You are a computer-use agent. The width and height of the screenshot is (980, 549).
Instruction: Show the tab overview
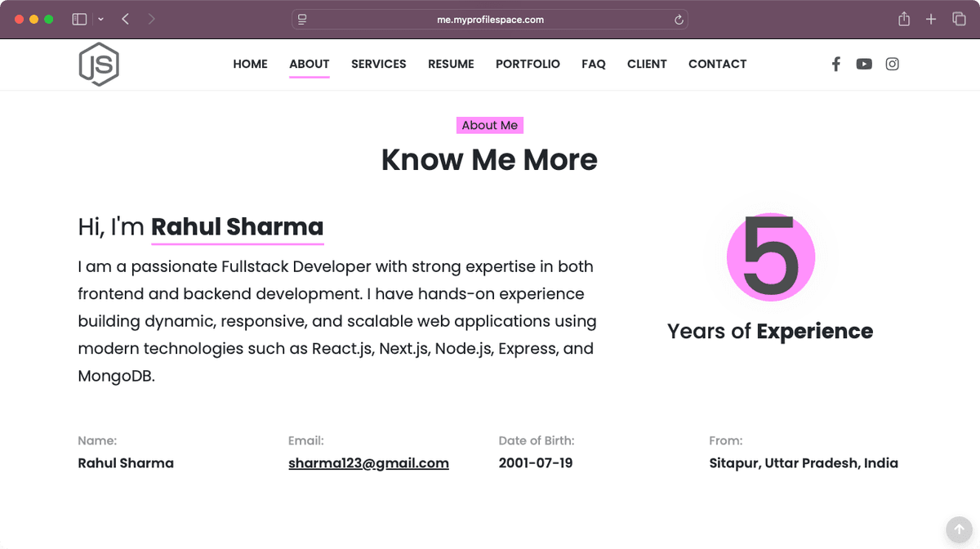[x=959, y=20]
